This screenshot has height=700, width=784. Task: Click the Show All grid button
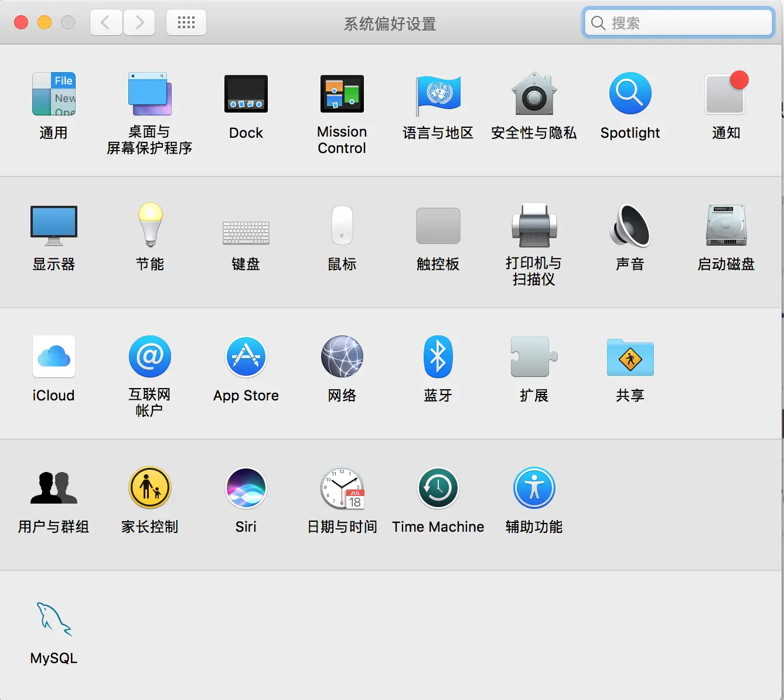[186, 23]
